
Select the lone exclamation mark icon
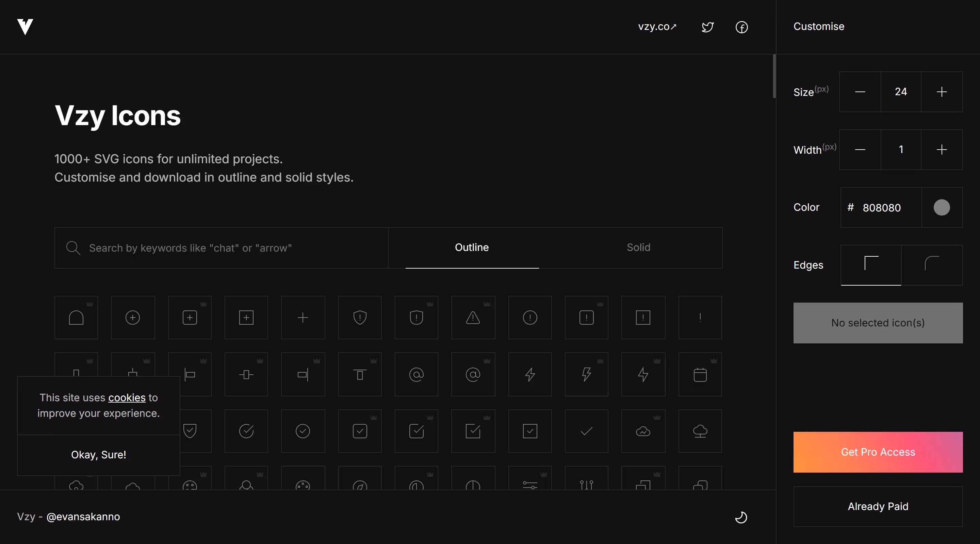(x=700, y=318)
